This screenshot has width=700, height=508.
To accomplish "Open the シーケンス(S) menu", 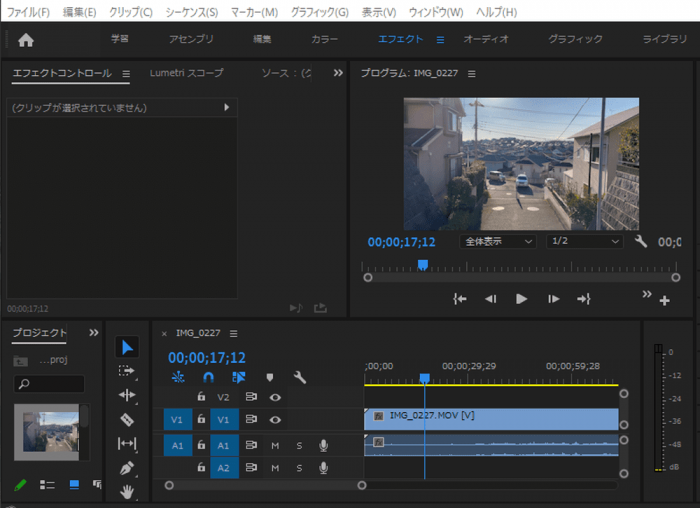I will tap(192, 12).
